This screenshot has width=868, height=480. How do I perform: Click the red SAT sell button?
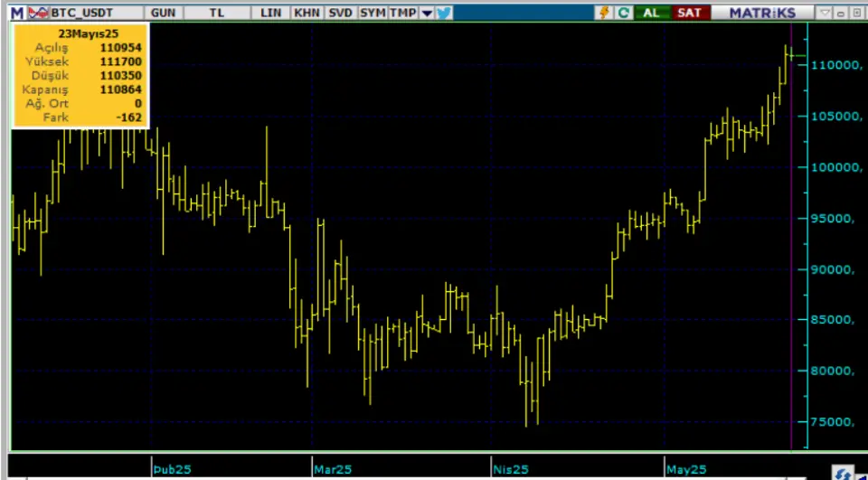pyautogui.click(x=689, y=13)
